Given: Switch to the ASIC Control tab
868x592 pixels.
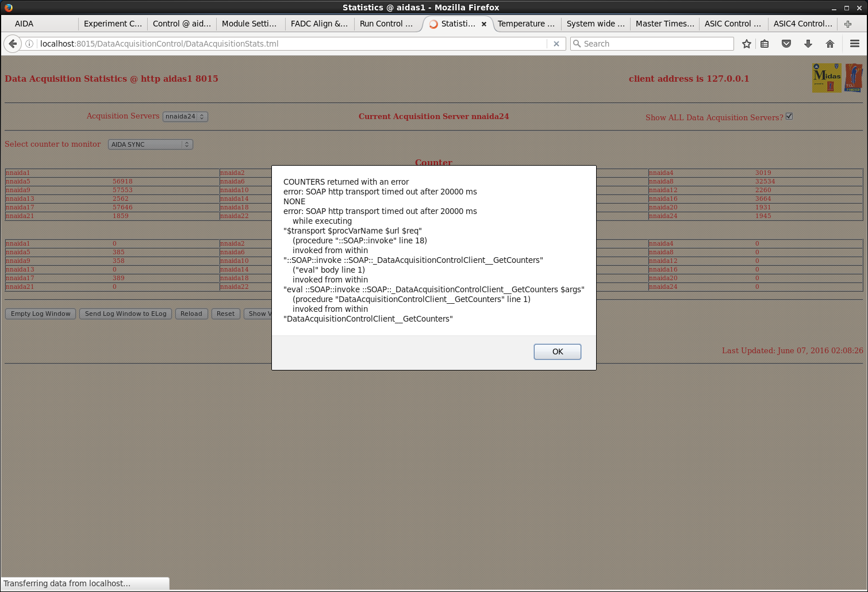Looking at the screenshot, I should [x=733, y=24].
